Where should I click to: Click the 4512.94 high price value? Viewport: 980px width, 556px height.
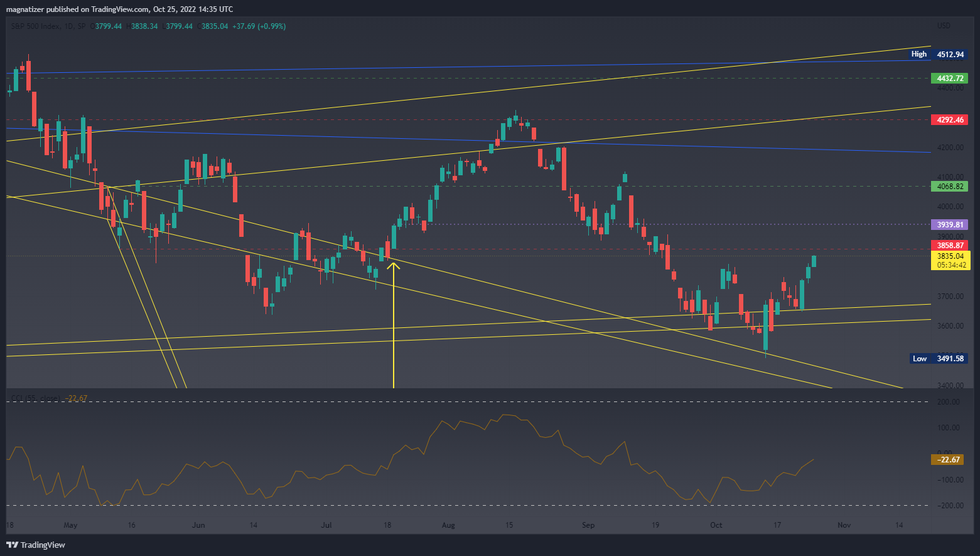950,54
